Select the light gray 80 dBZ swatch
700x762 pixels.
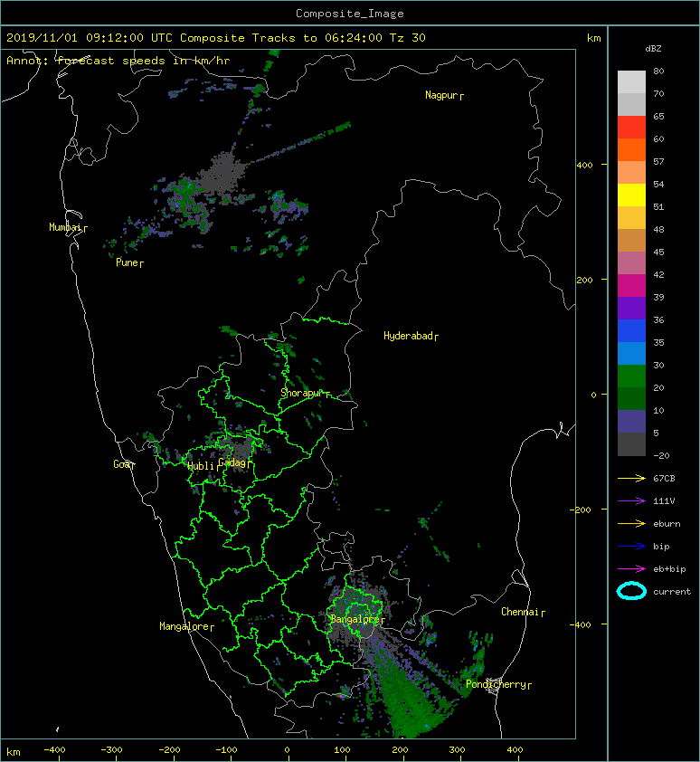(631, 81)
